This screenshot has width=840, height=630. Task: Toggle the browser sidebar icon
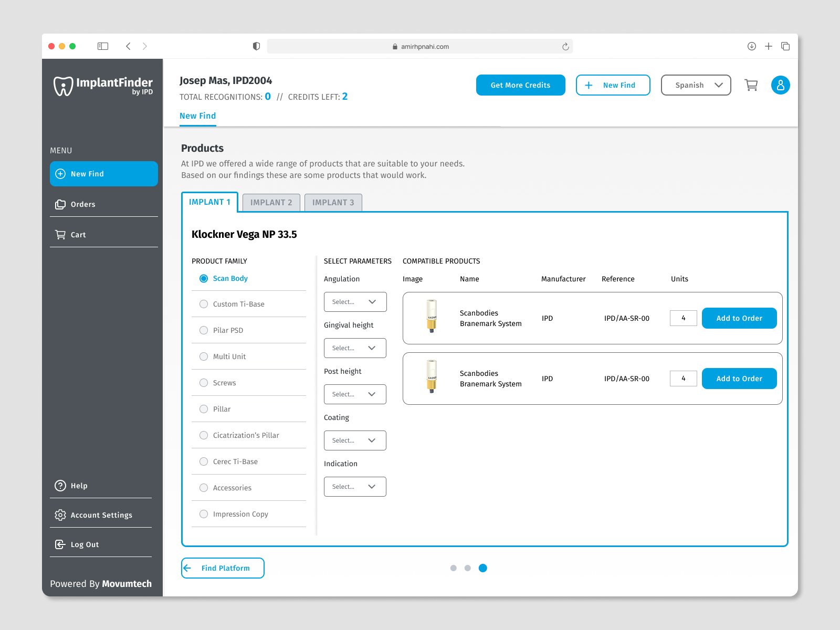click(103, 46)
